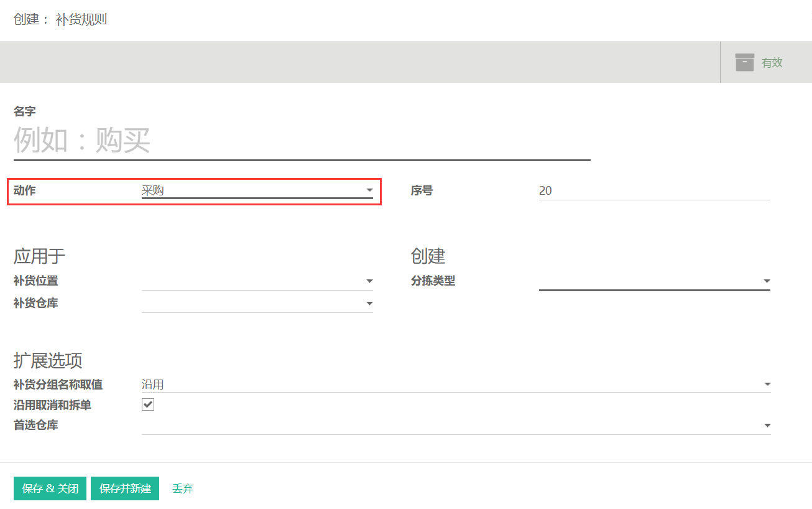Open the 动作 dropdown showing 采购
This screenshot has width=812, height=509.
(x=257, y=190)
